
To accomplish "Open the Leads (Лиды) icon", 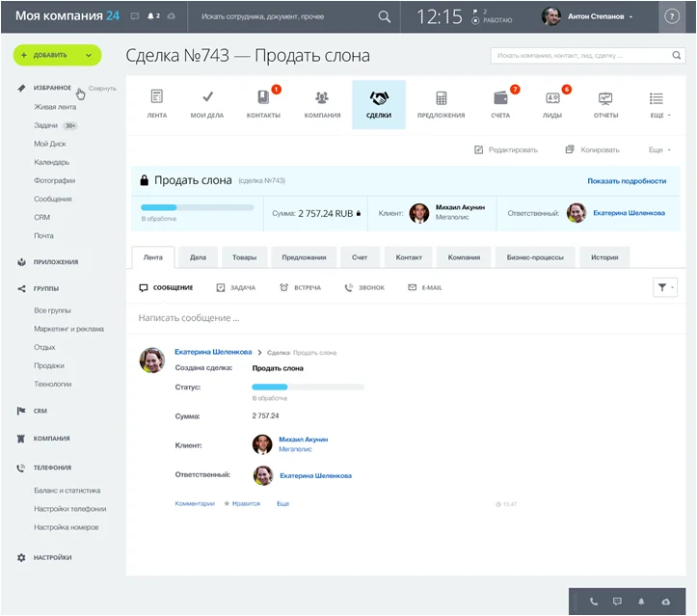I will (x=552, y=98).
